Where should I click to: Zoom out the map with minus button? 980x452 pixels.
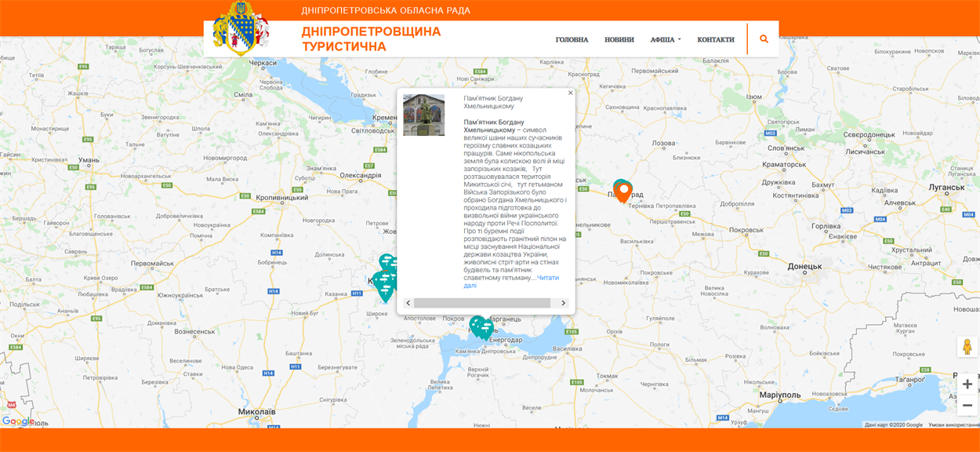(967, 405)
